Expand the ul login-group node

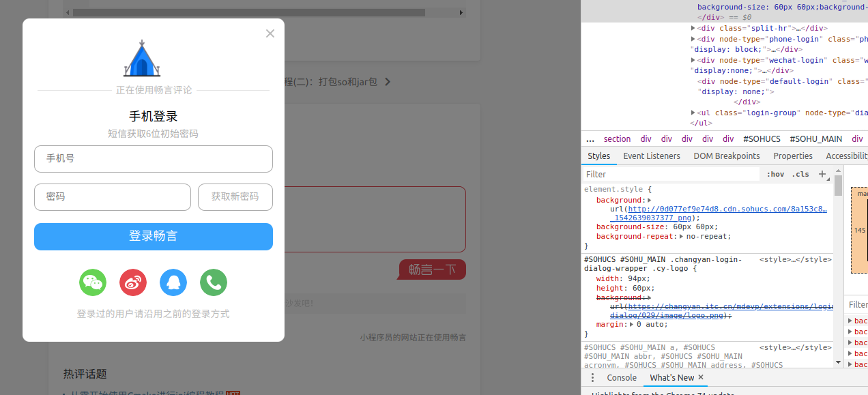pyautogui.click(x=693, y=113)
